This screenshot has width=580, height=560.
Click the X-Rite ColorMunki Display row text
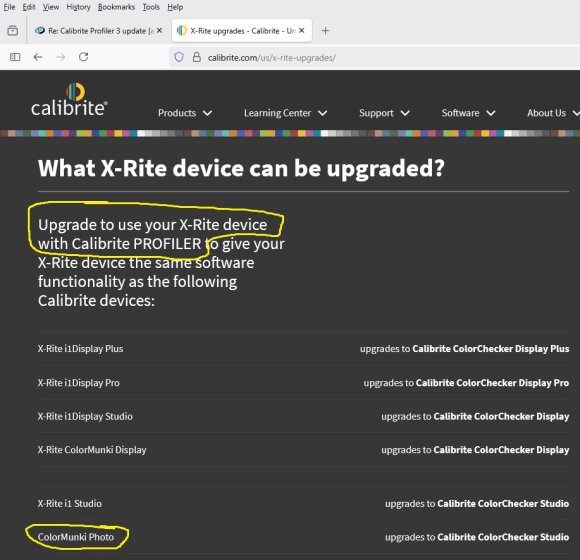92,450
